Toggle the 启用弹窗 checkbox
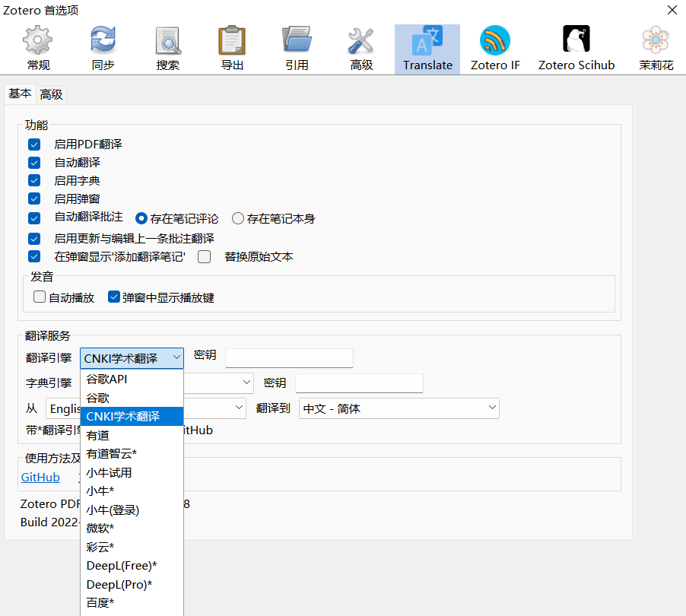 point(34,199)
